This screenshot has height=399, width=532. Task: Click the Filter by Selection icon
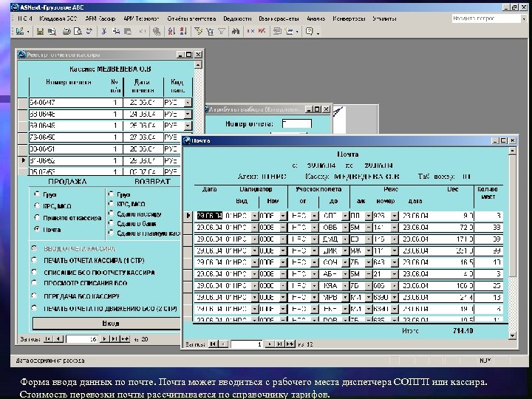[x=199, y=32]
